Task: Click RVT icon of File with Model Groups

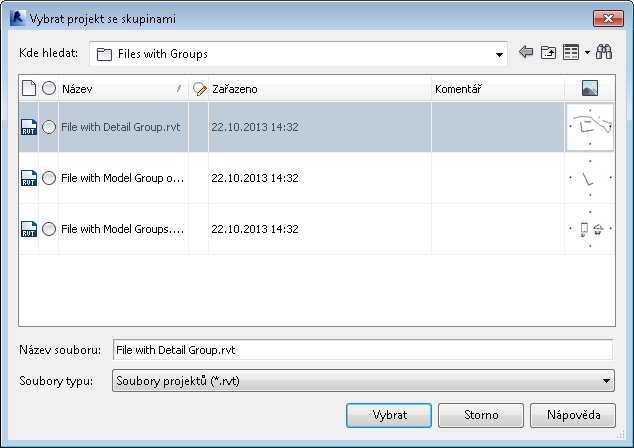Action: pos(28,229)
